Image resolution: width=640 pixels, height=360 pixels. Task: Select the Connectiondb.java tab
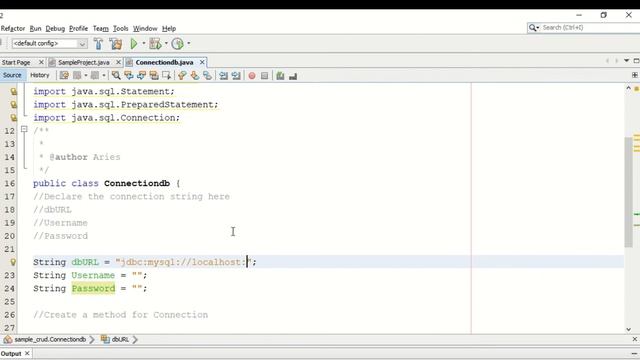pos(164,62)
